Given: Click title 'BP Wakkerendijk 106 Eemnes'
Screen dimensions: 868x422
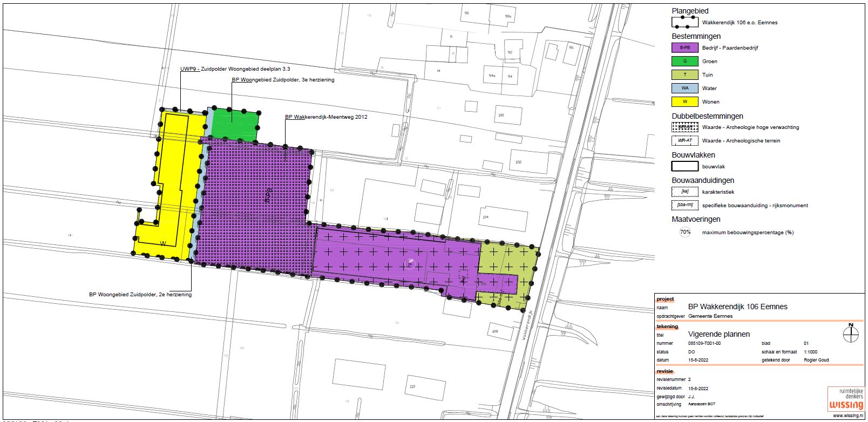Looking at the screenshot, I should 737,307.
